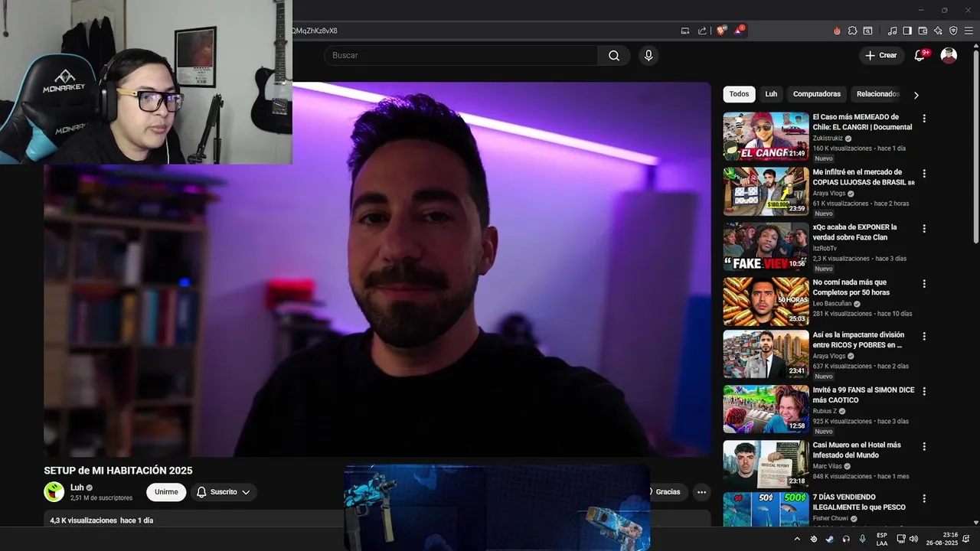Click inside the Buscar search field
Image resolution: width=980 pixels, height=551 pixels.
point(461,55)
